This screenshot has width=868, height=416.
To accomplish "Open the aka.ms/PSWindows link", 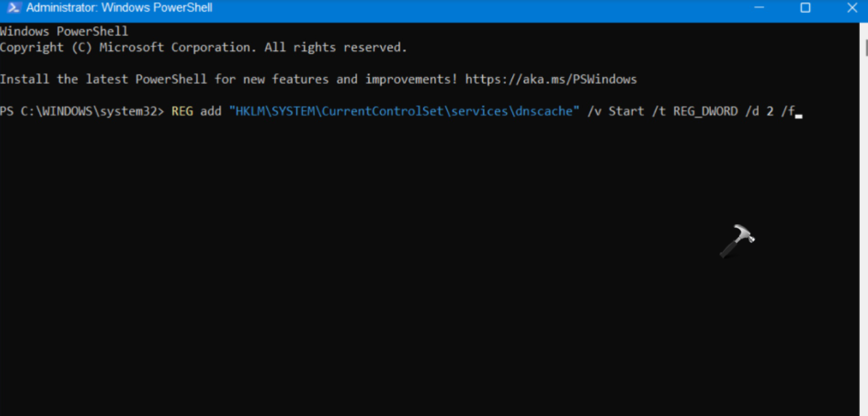I will coord(550,79).
